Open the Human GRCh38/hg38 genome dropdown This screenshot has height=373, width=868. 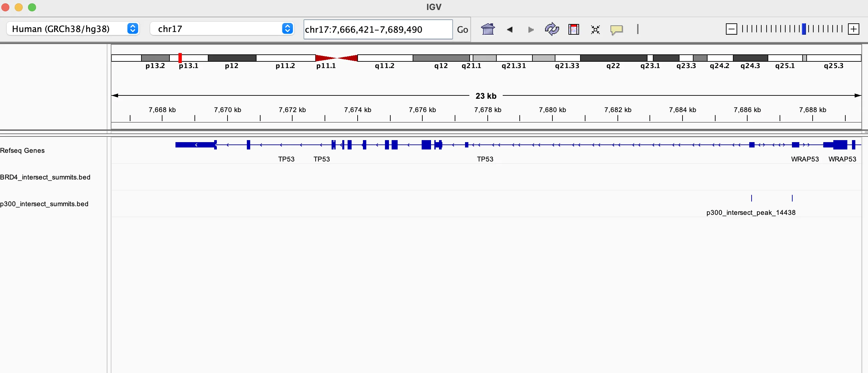click(x=72, y=29)
